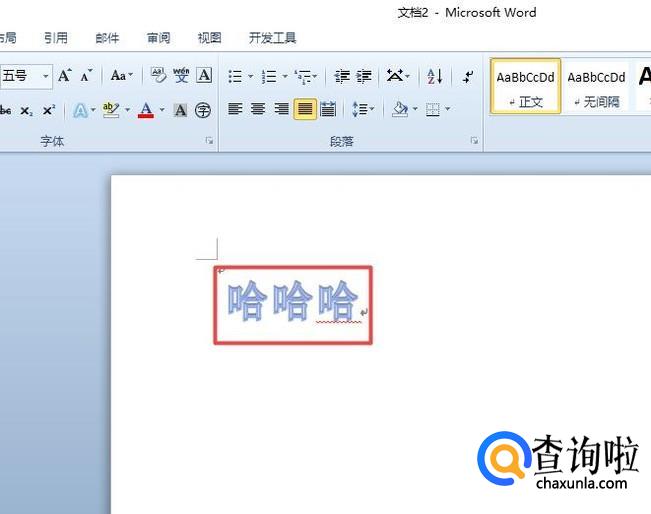Center the text

(x=258, y=109)
